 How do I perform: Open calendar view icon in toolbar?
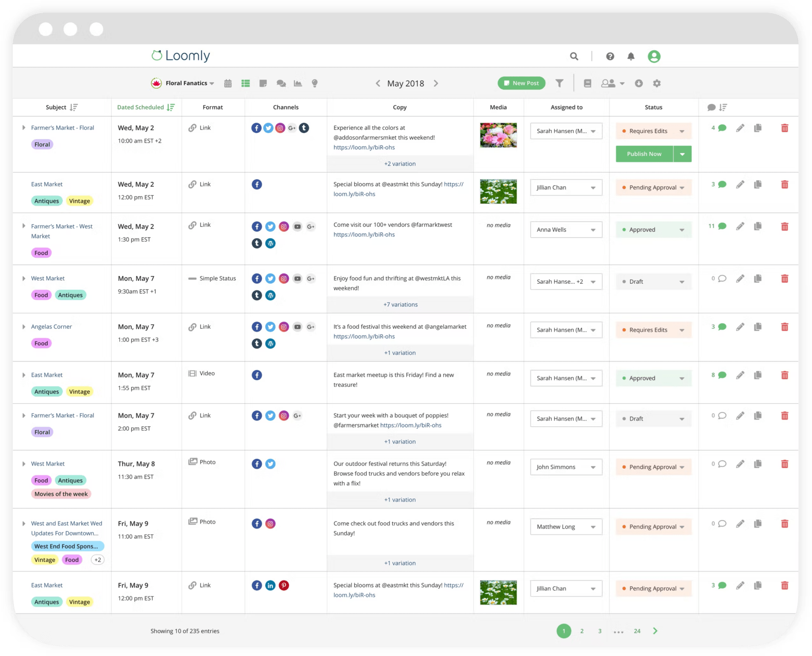pyautogui.click(x=228, y=83)
